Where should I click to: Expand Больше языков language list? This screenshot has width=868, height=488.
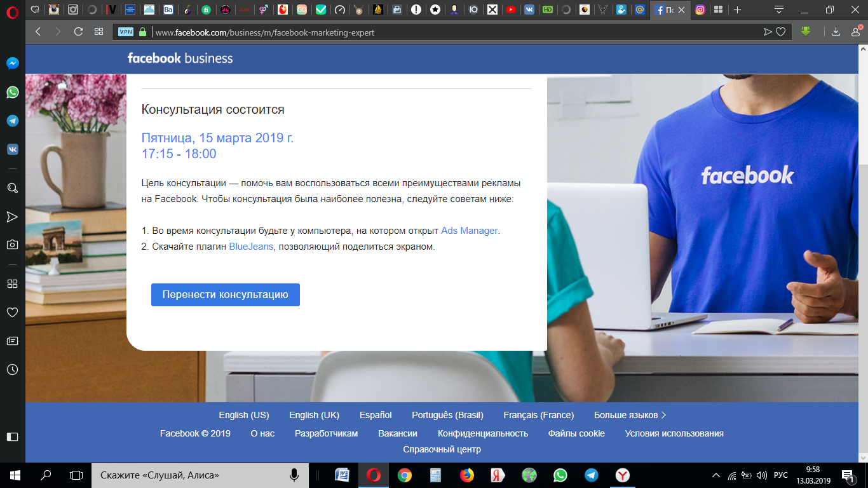point(630,415)
